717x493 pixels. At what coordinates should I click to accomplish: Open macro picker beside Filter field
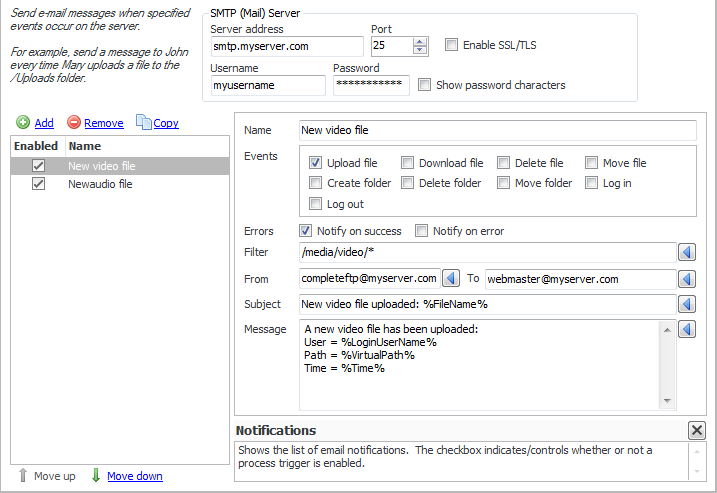(x=687, y=252)
